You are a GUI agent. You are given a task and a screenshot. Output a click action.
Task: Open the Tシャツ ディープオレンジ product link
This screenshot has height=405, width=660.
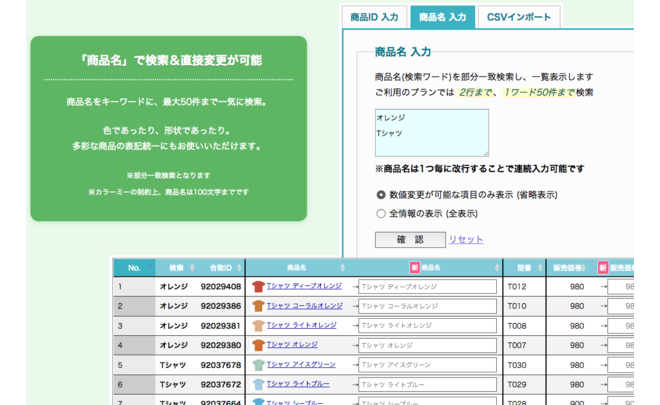[304, 286]
